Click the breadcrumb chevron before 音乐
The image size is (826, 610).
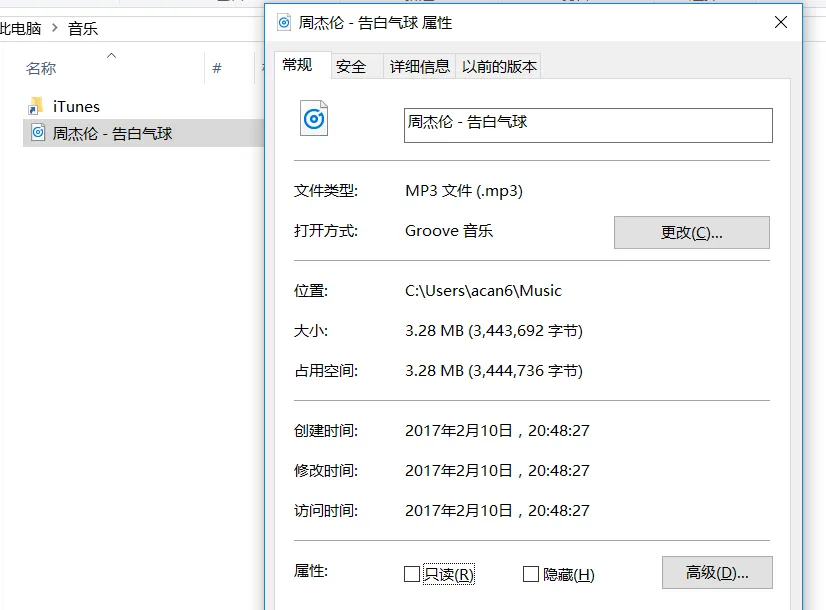(x=55, y=27)
